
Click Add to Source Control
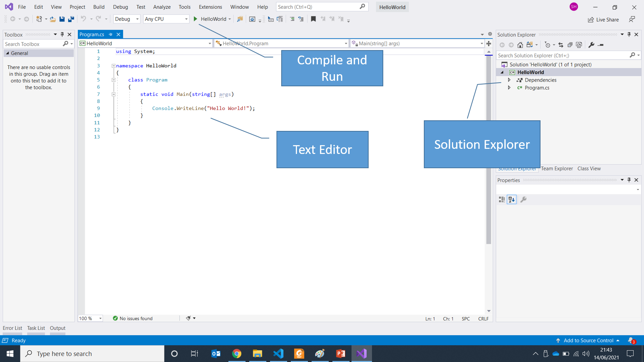pyautogui.click(x=588, y=340)
